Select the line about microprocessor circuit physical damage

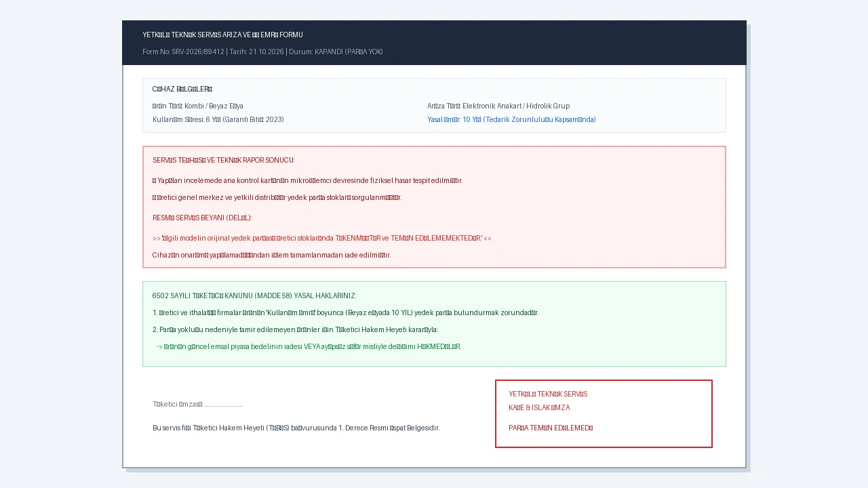(x=308, y=180)
